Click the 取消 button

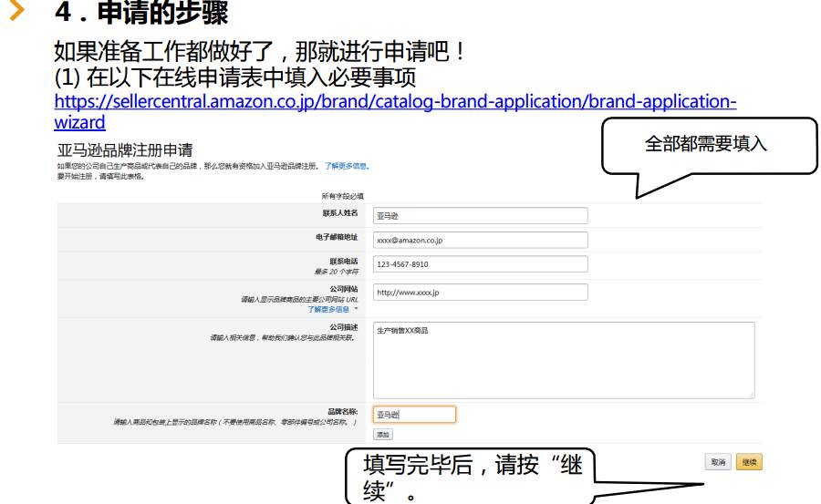718,461
